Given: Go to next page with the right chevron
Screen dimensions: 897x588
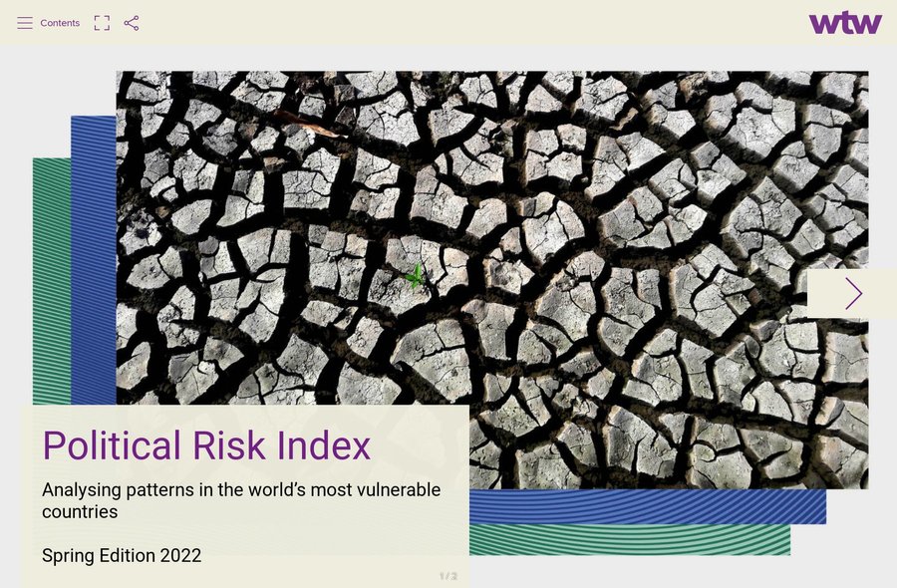Looking at the screenshot, I should pyautogui.click(x=852, y=293).
